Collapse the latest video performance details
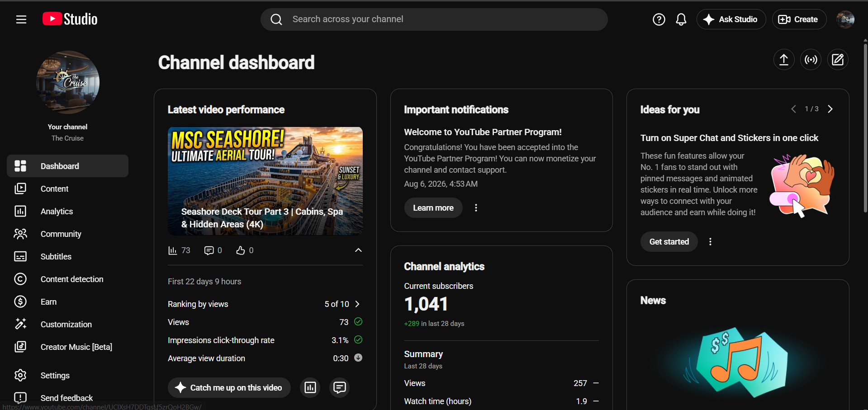The width and height of the screenshot is (868, 410). [358, 250]
